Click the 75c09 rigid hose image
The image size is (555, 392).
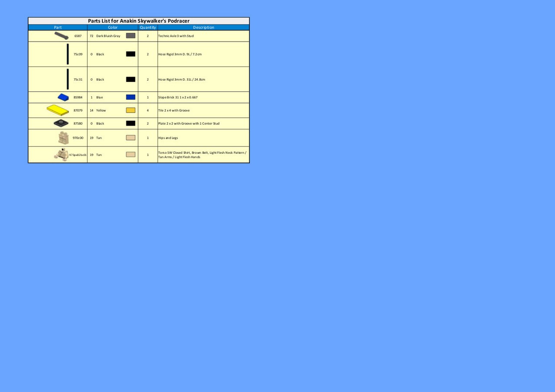pos(68,54)
